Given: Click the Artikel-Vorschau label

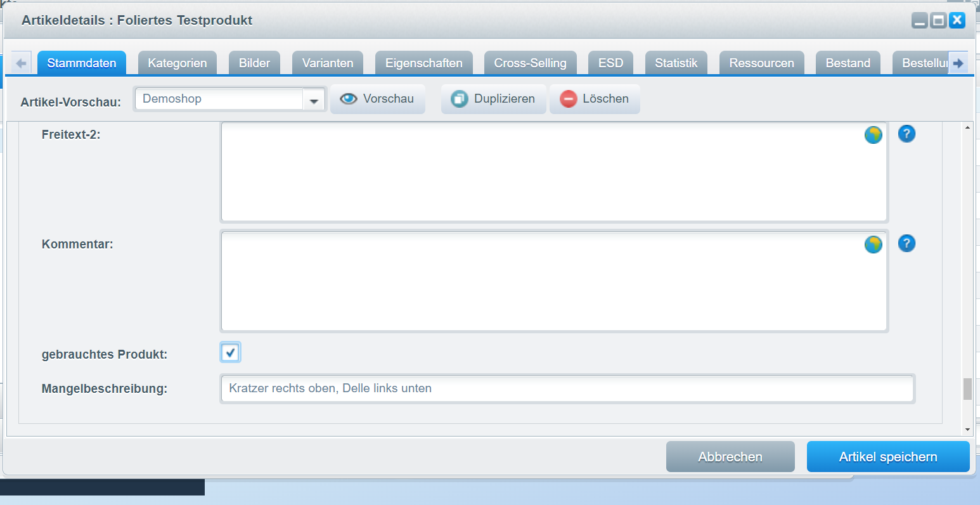Looking at the screenshot, I should coord(71,102).
